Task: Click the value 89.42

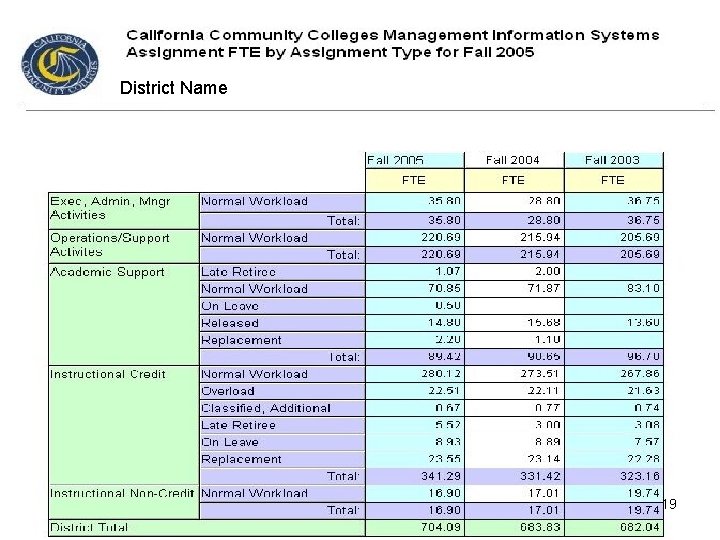Action: [444, 357]
